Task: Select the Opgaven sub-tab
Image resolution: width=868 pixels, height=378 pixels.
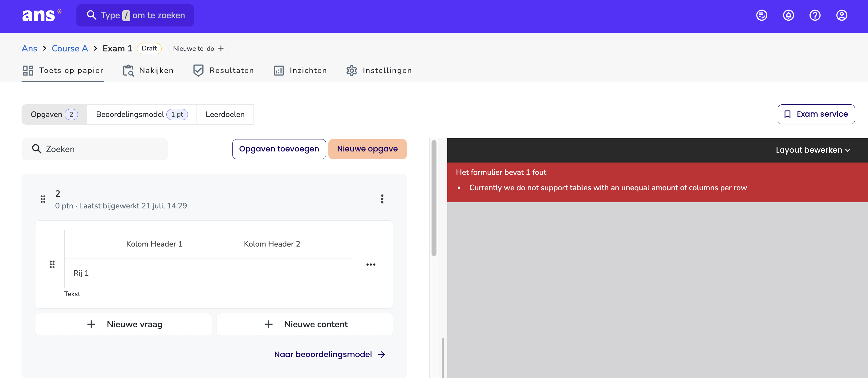Action: point(54,115)
